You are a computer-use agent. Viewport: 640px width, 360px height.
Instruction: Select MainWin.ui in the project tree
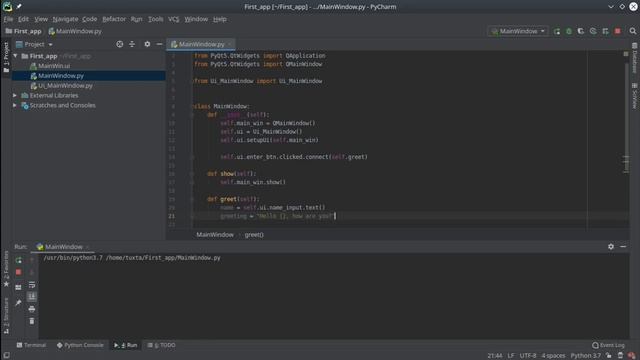54,66
